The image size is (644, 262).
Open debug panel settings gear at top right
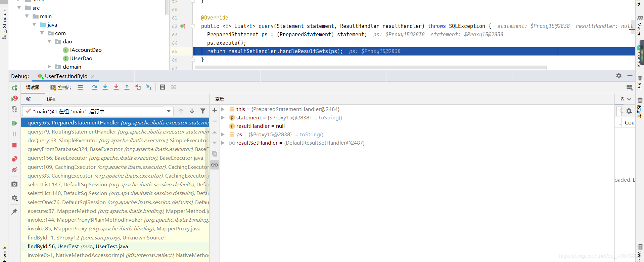point(619,76)
